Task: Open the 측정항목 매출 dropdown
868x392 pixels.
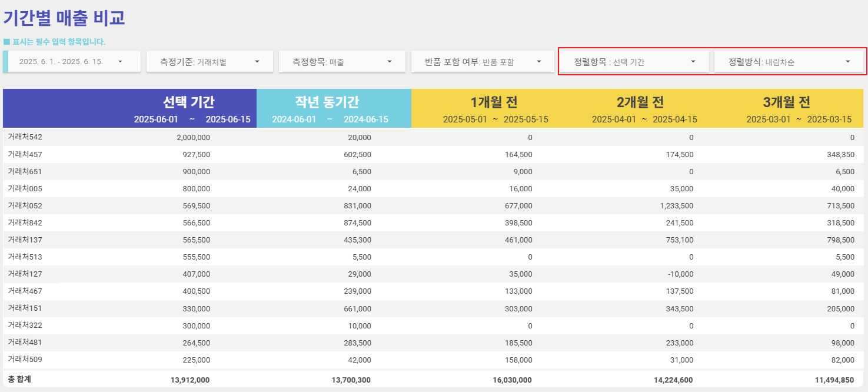Action: click(x=342, y=61)
